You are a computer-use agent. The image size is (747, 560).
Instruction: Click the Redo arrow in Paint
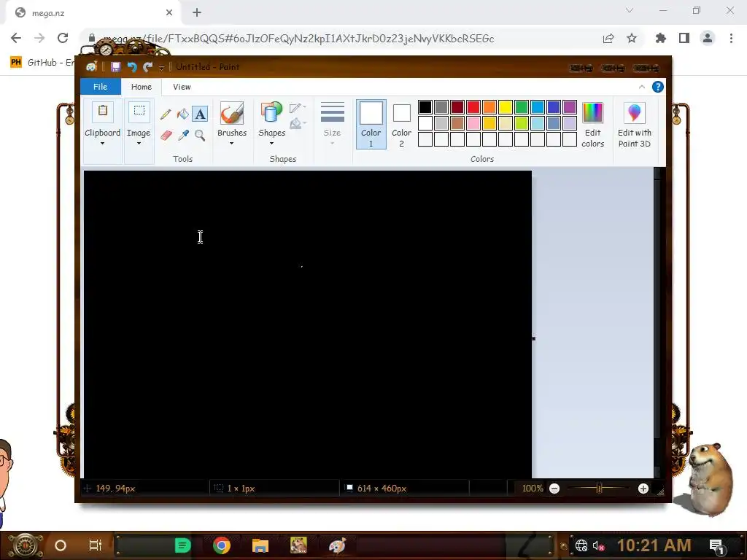tap(147, 67)
